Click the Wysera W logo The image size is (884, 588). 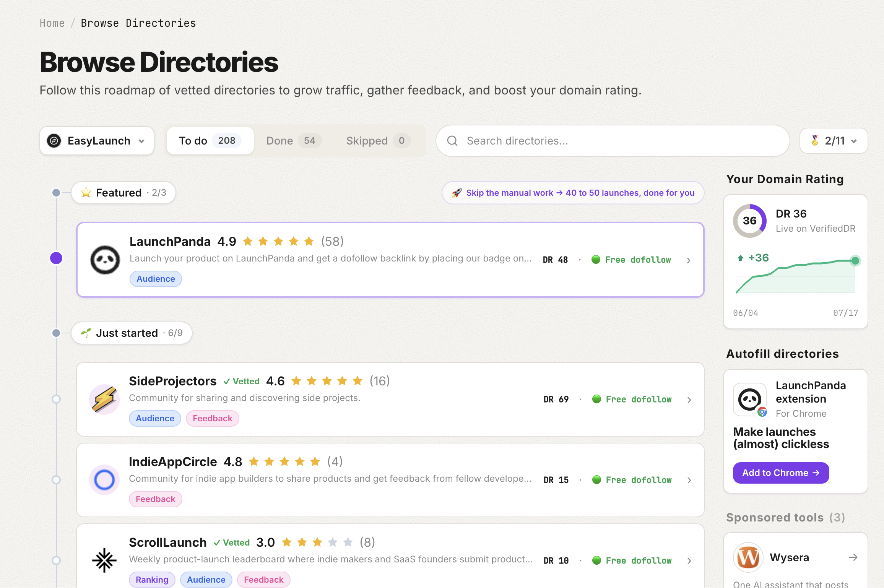pos(748,557)
